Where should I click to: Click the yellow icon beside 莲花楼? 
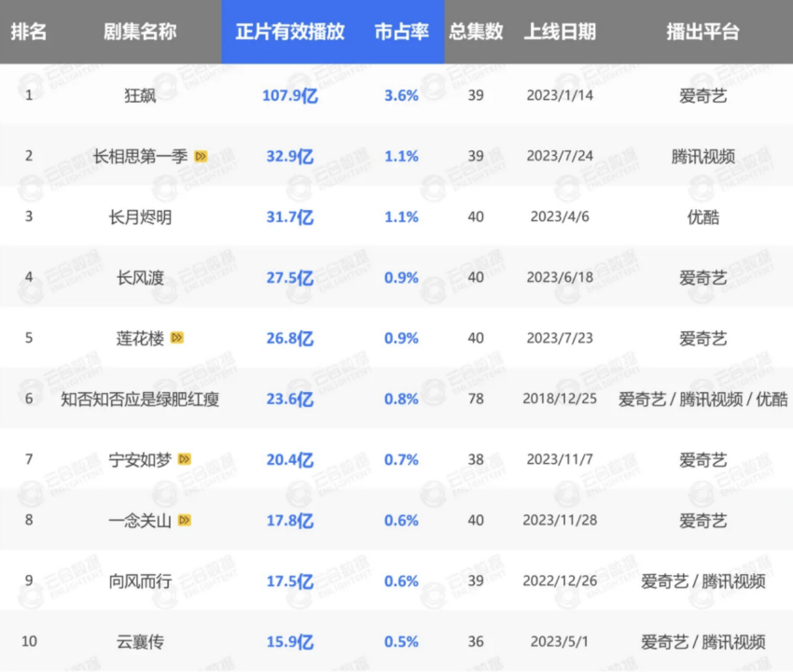coord(177,338)
